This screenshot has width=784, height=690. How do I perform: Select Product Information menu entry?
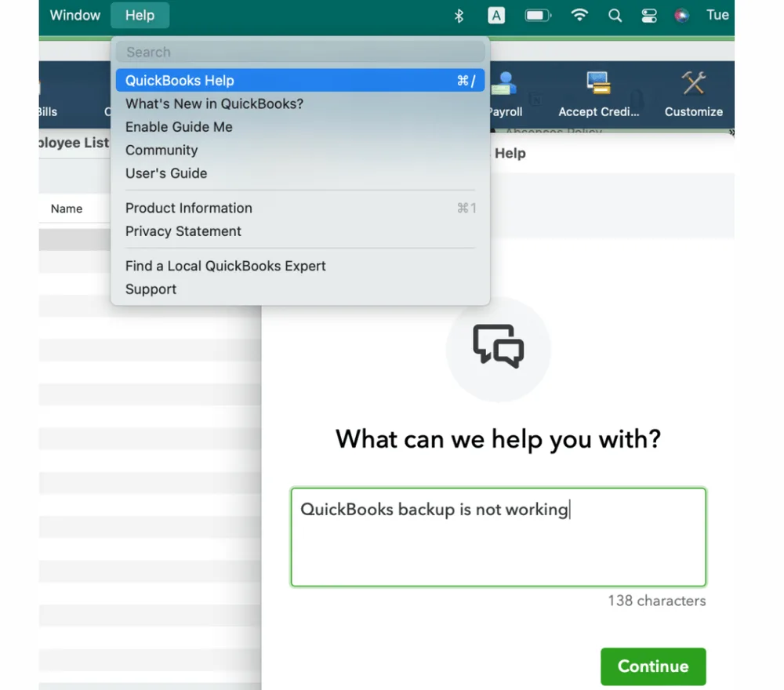coord(300,208)
